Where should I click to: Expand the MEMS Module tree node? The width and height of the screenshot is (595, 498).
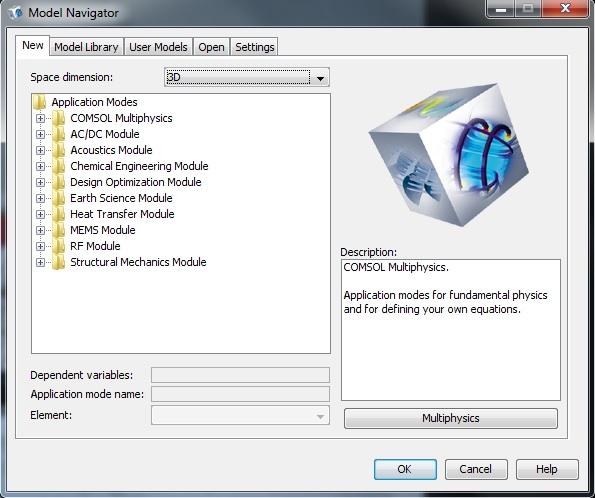(x=40, y=230)
